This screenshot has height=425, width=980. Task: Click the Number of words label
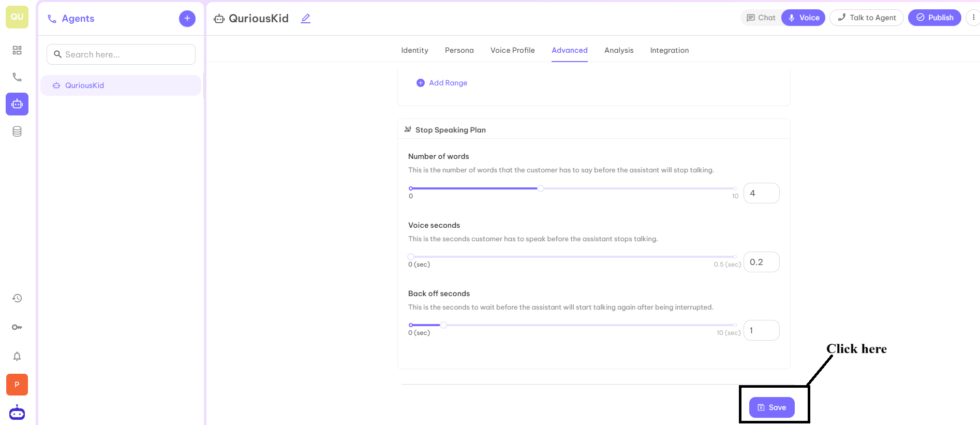pyautogui.click(x=439, y=156)
